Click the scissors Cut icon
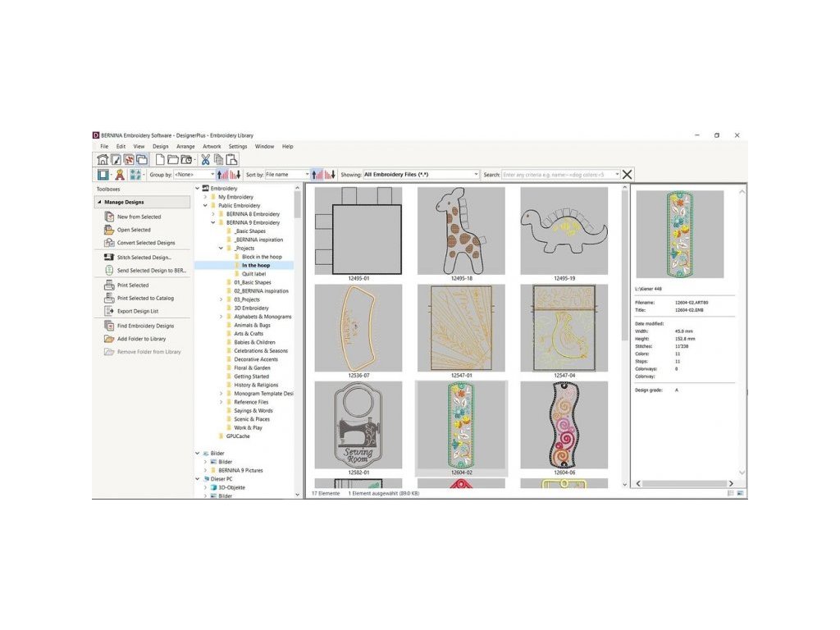 coord(206,159)
